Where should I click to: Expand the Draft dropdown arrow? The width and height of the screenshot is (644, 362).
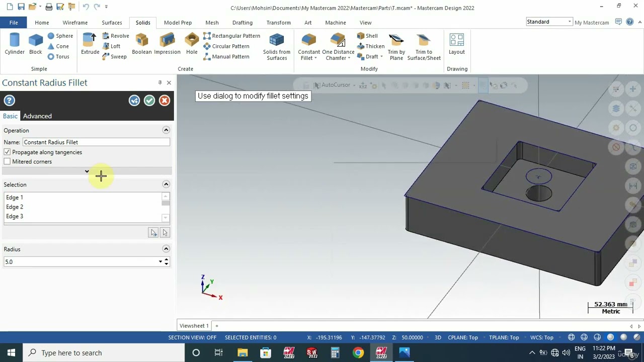tap(381, 57)
